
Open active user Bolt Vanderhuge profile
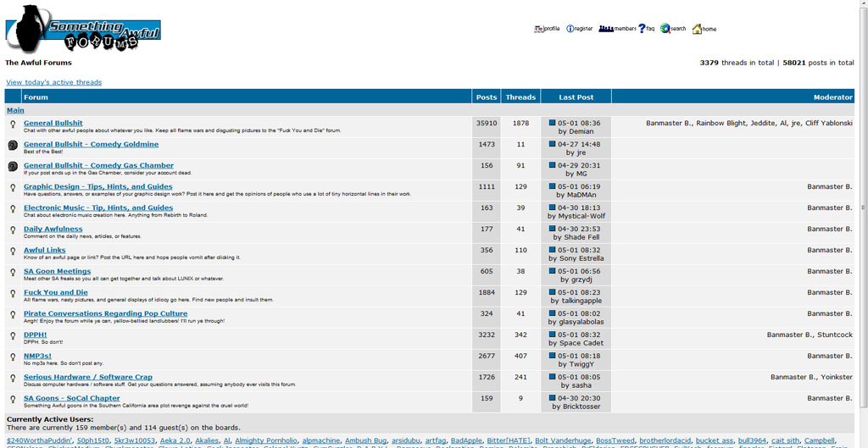(x=563, y=440)
